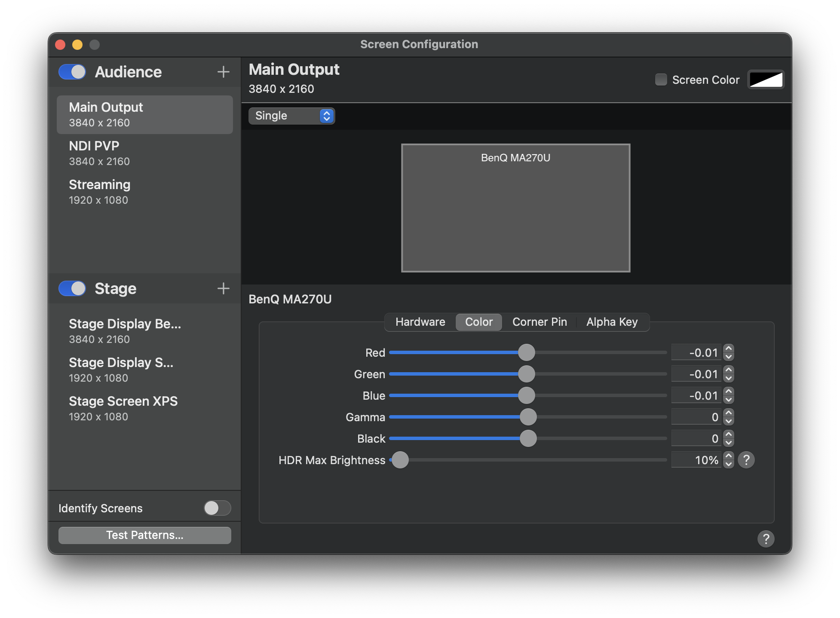Decrement the Gamma value stepper down arrow
Screen dimensions: 840x618
(x=729, y=421)
